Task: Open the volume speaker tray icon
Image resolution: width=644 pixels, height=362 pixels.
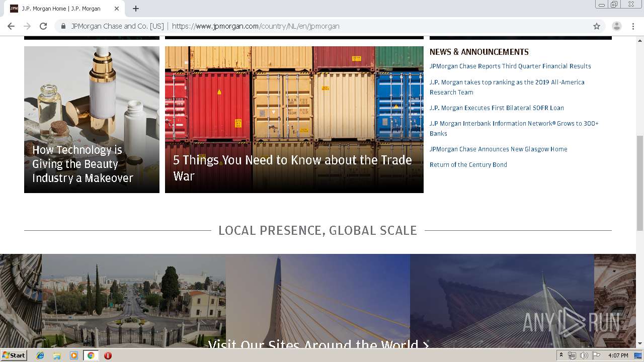Action: (584, 355)
